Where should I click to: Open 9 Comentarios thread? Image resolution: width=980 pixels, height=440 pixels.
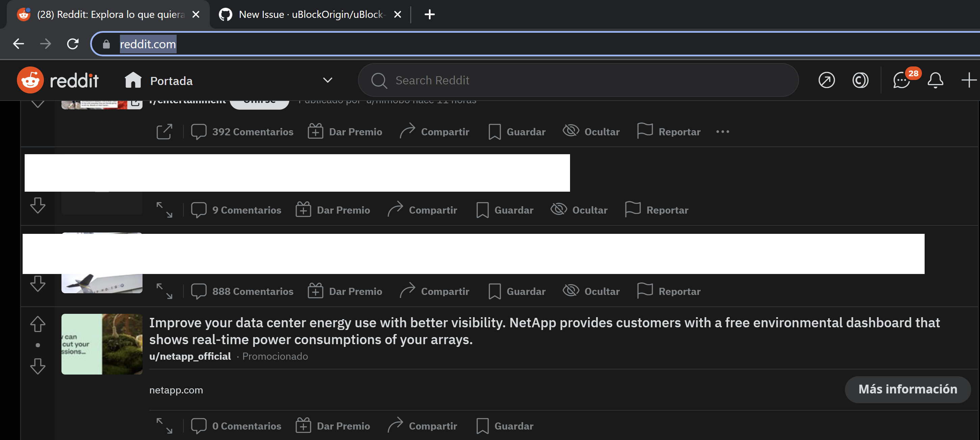(x=236, y=210)
